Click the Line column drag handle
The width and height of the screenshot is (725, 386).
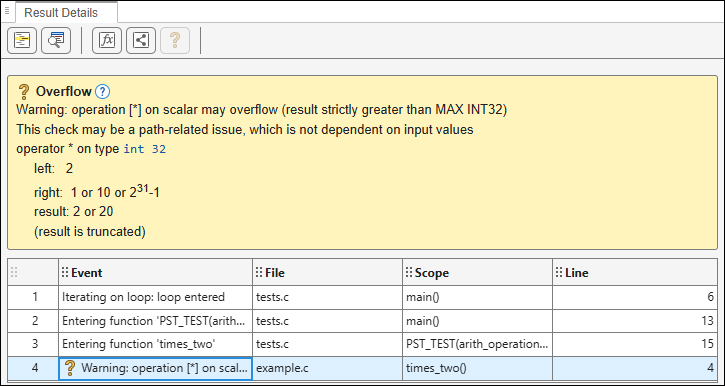[559, 273]
